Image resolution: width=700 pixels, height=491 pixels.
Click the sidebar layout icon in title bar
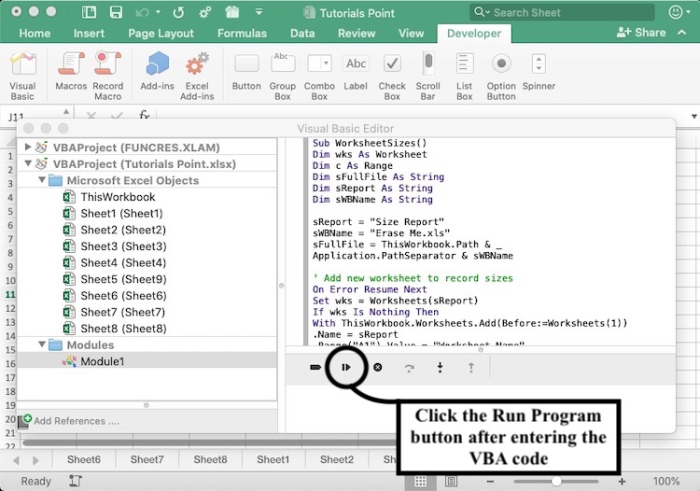[x=89, y=12]
